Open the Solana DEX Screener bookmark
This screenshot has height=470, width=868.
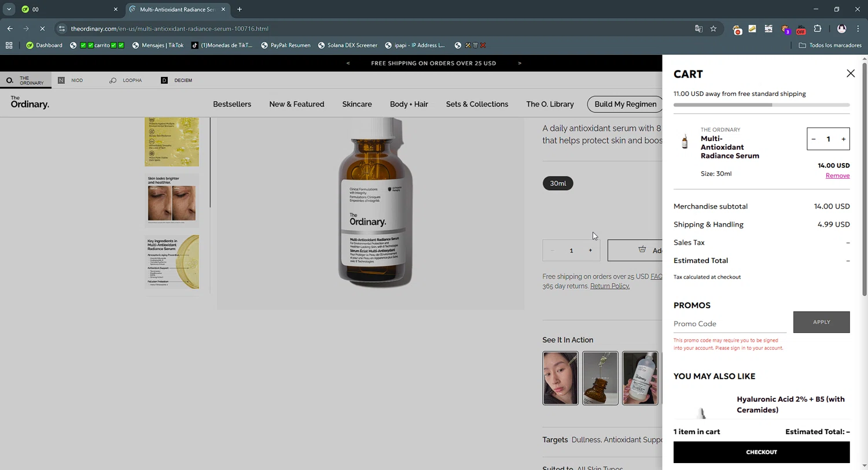point(347,45)
